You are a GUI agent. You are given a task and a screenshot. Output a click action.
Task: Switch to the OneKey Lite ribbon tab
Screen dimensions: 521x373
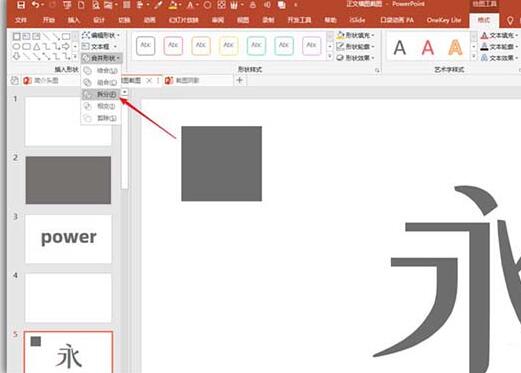point(444,21)
